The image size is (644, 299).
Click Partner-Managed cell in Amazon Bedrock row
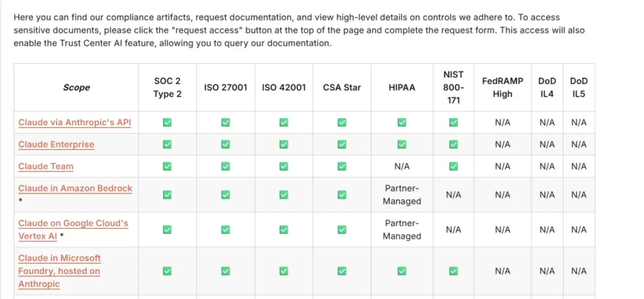click(x=402, y=194)
